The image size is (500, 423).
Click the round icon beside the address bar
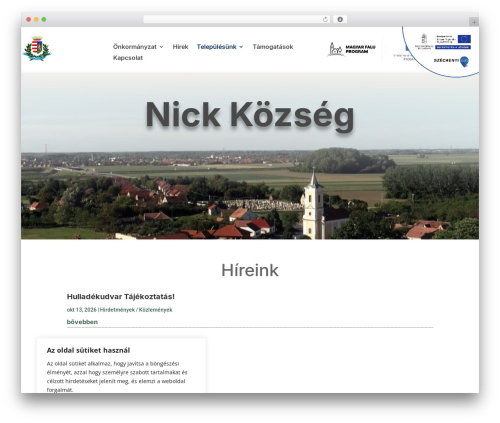(x=340, y=19)
